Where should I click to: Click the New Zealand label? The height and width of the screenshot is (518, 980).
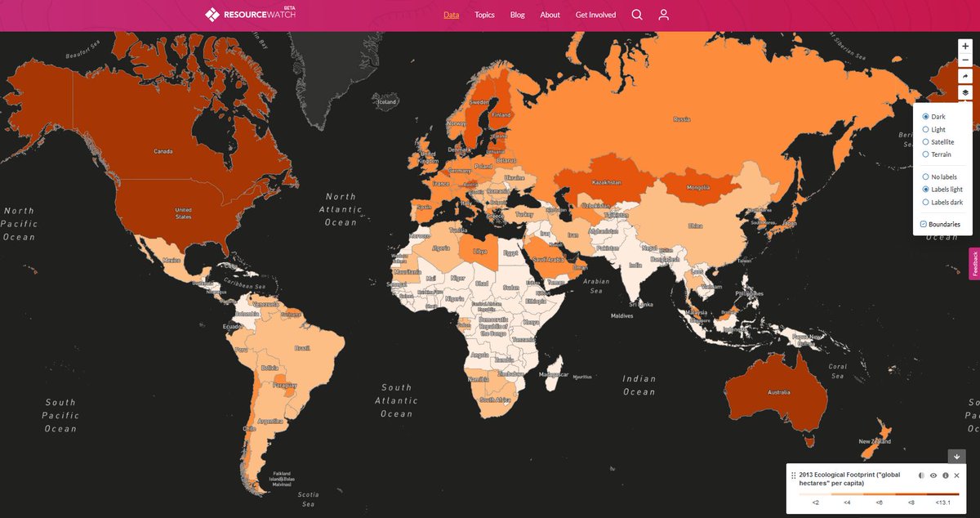(x=873, y=442)
